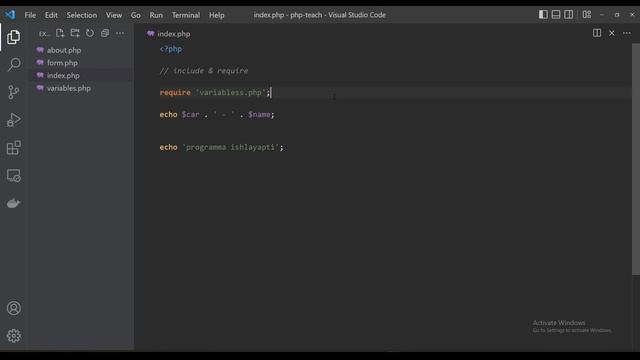Click the <?php opening tag
The image size is (640, 360).
[x=171, y=49]
